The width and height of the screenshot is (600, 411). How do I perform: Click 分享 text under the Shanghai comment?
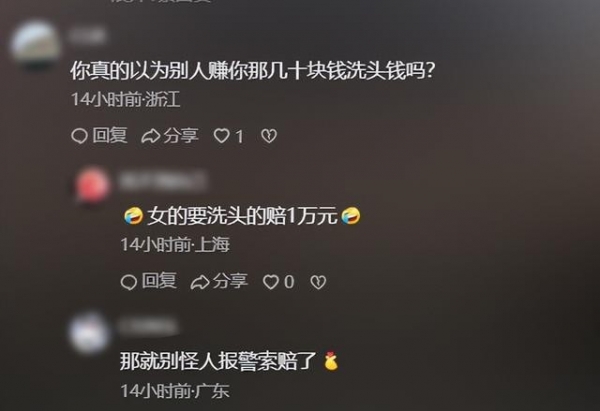230,282
